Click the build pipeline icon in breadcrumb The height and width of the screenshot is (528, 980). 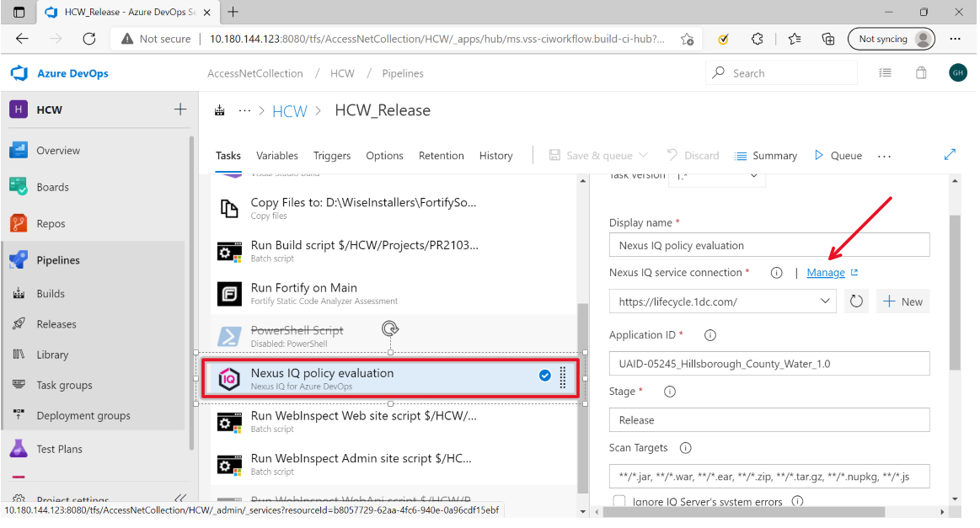click(x=219, y=110)
